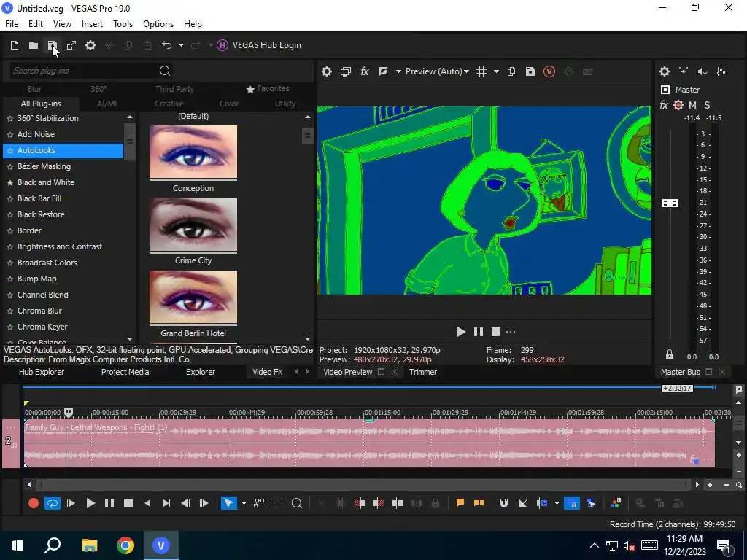Select the Brightness and Contrast plug-in
Viewport: 747px width, 560px height.
point(60,246)
